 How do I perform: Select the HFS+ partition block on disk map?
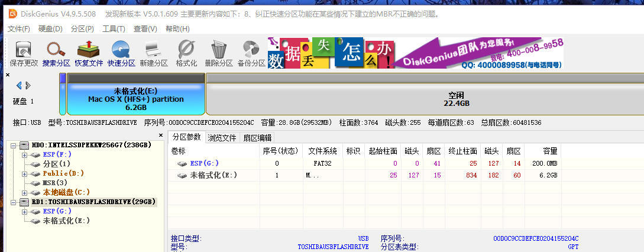[136, 94]
